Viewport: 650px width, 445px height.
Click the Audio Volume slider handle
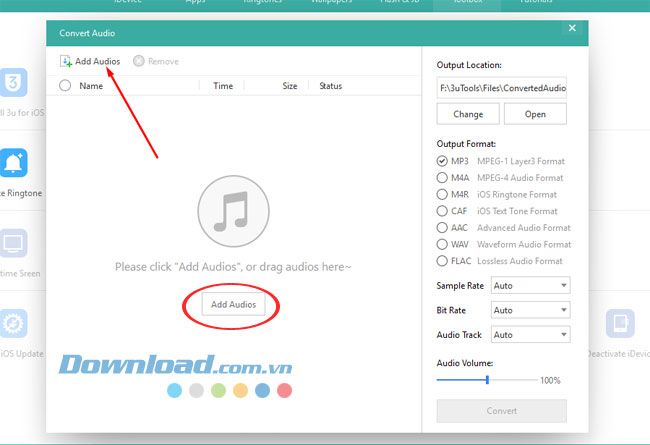pos(488,379)
